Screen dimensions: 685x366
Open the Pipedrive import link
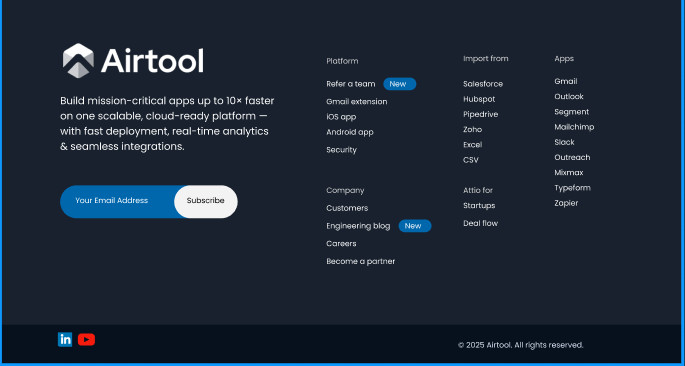[481, 114]
